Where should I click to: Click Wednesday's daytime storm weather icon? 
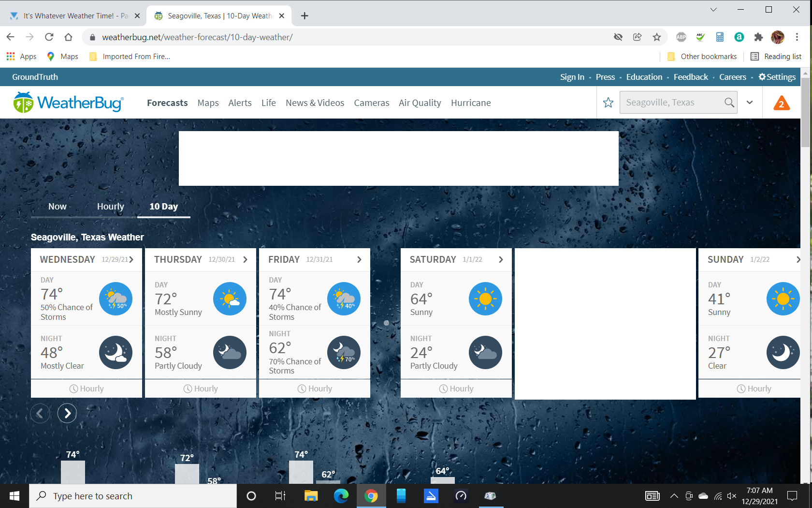[116, 299]
